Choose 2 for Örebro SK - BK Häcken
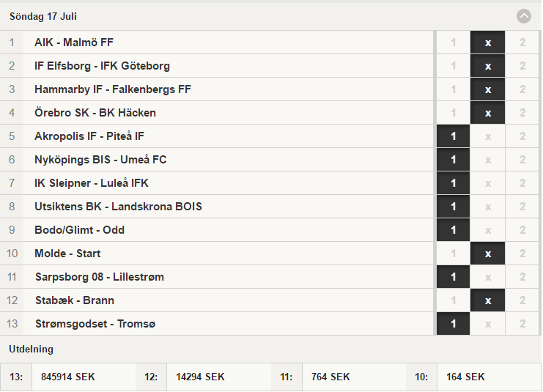 522,113
